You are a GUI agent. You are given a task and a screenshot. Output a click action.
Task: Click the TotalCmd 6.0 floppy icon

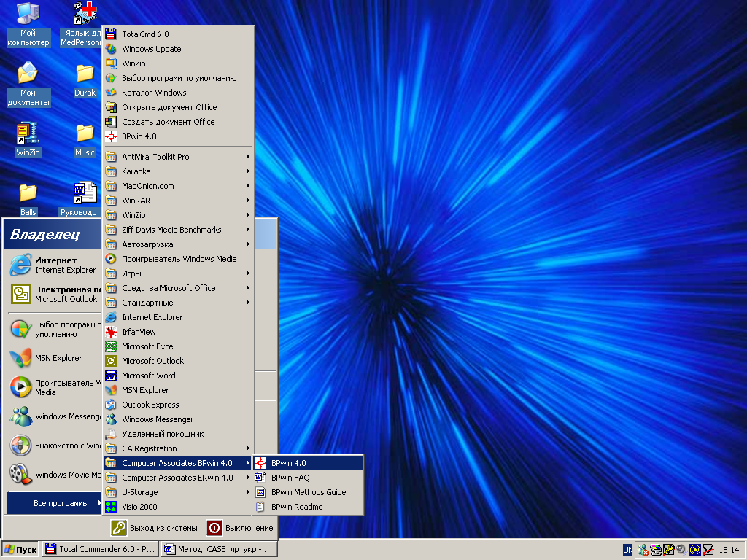tap(111, 34)
